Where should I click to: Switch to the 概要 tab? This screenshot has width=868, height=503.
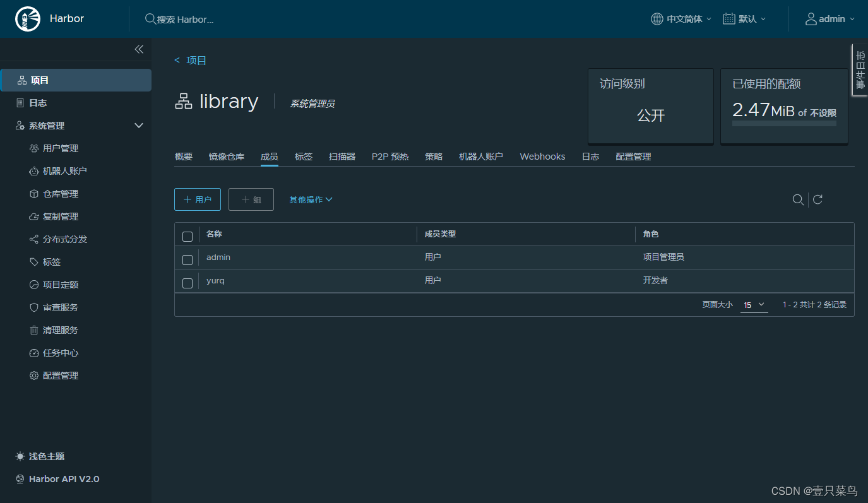(x=184, y=157)
